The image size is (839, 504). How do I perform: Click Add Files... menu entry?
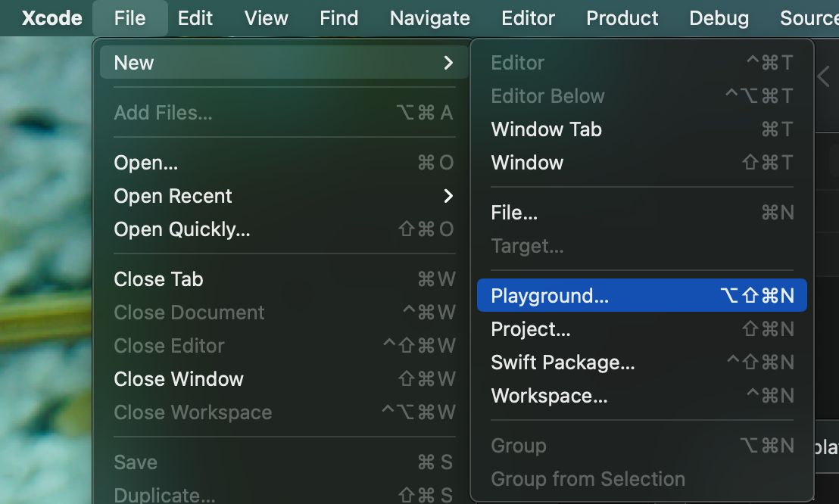click(x=284, y=112)
